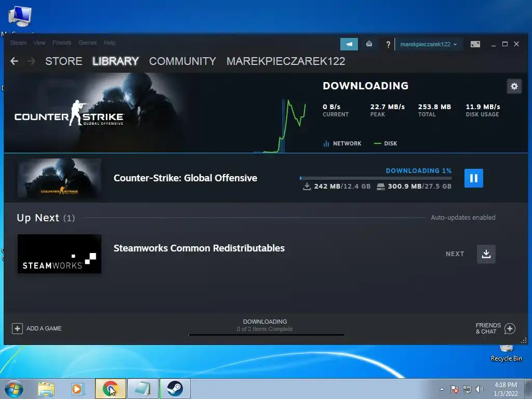Click 0 of 2 Items Complete text
The width and height of the screenshot is (532, 399).
(x=264, y=329)
